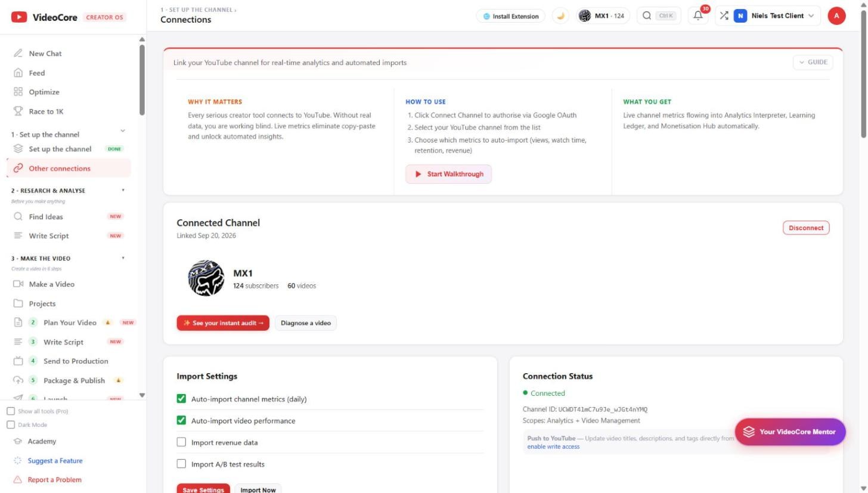Open Set up the channel item
The height and width of the screenshot is (493, 868).
(x=60, y=149)
